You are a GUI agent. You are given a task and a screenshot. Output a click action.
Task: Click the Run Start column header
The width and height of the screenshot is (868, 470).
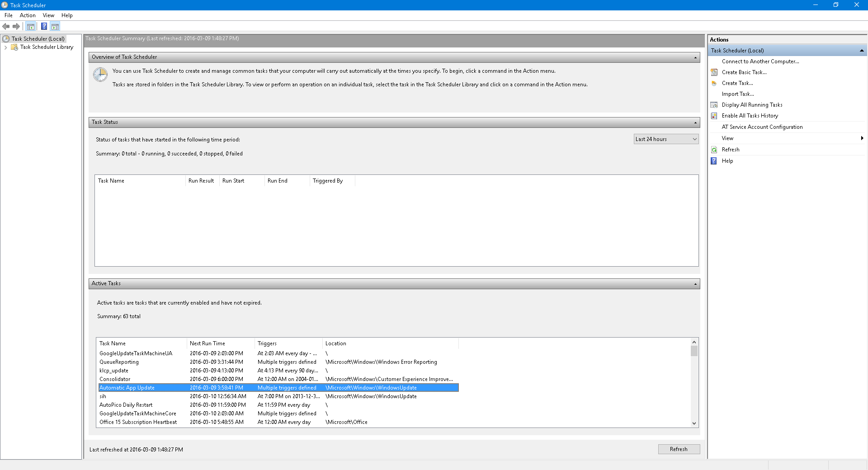point(242,181)
